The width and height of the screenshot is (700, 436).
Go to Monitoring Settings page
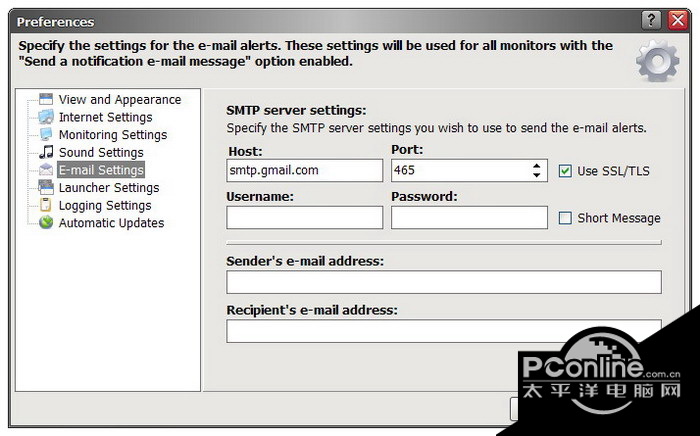click(113, 135)
